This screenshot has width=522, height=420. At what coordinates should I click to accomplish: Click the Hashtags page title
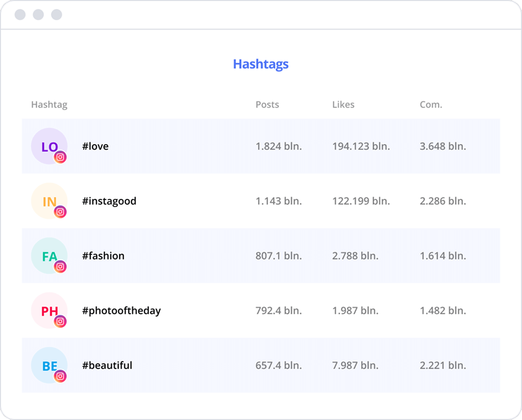pos(261,64)
